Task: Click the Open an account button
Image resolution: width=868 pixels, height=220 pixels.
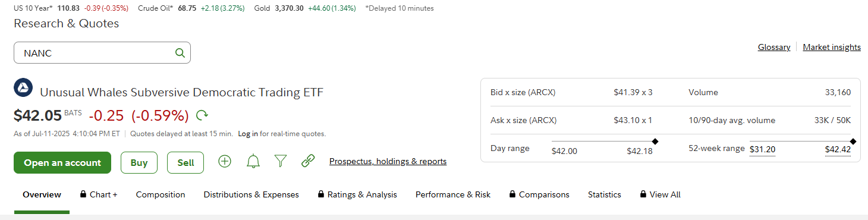Action: coord(62,162)
